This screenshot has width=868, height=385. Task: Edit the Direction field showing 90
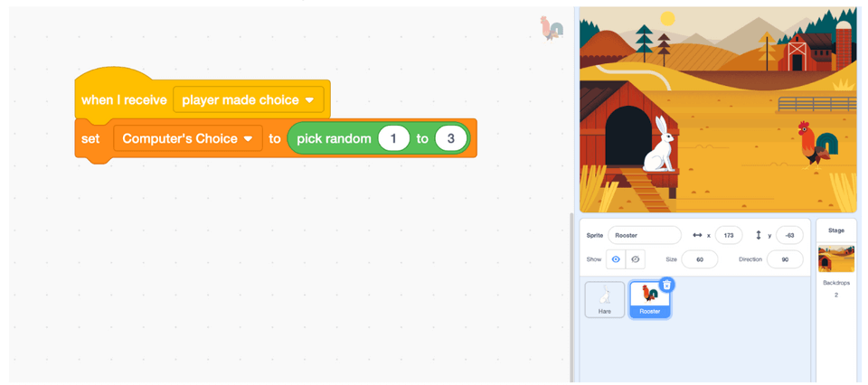pos(785,258)
